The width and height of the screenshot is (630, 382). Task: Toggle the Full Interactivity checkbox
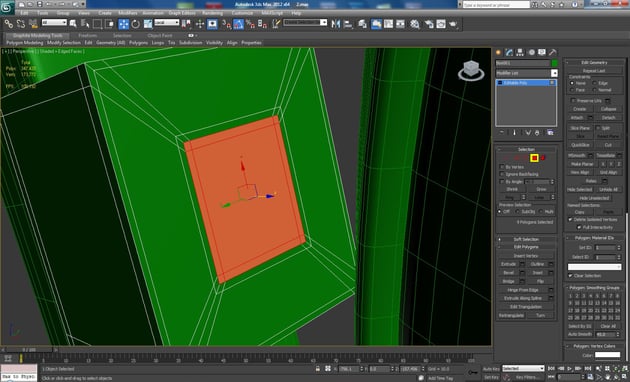coord(579,227)
